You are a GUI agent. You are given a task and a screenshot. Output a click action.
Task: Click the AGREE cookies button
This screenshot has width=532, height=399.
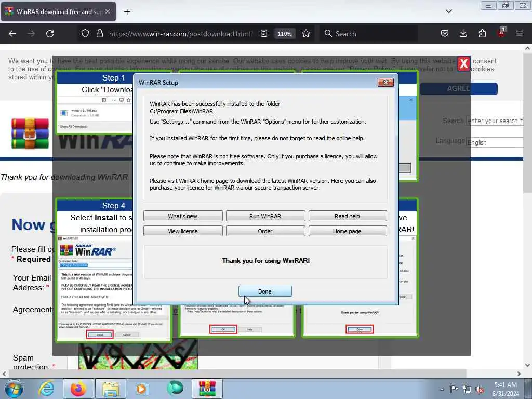tap(458, 88)
